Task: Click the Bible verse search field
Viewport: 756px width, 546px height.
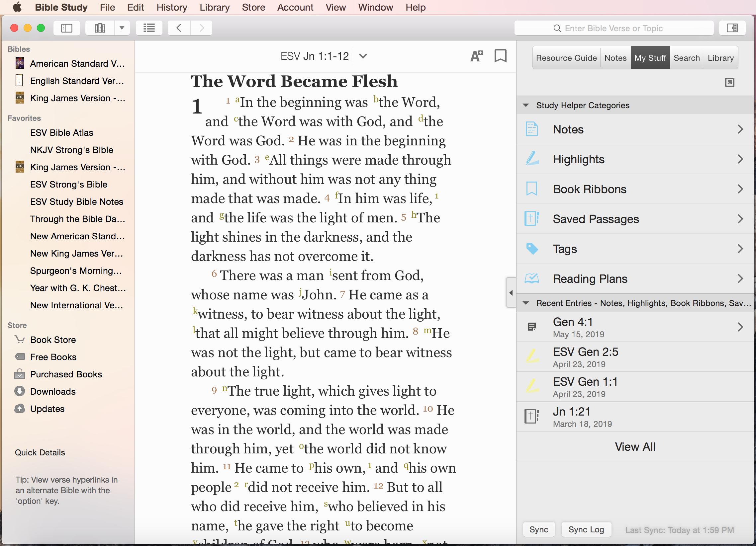Action: coord(613,28)
